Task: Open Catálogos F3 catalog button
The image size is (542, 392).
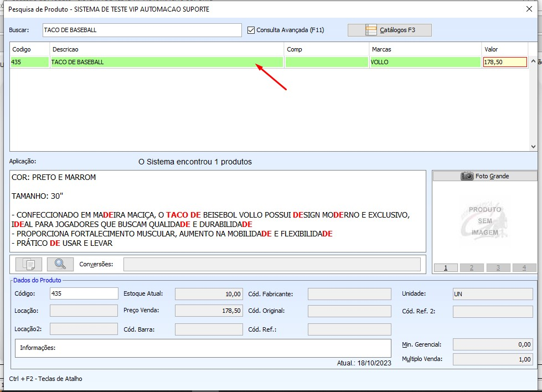Action: click(390, 30)
